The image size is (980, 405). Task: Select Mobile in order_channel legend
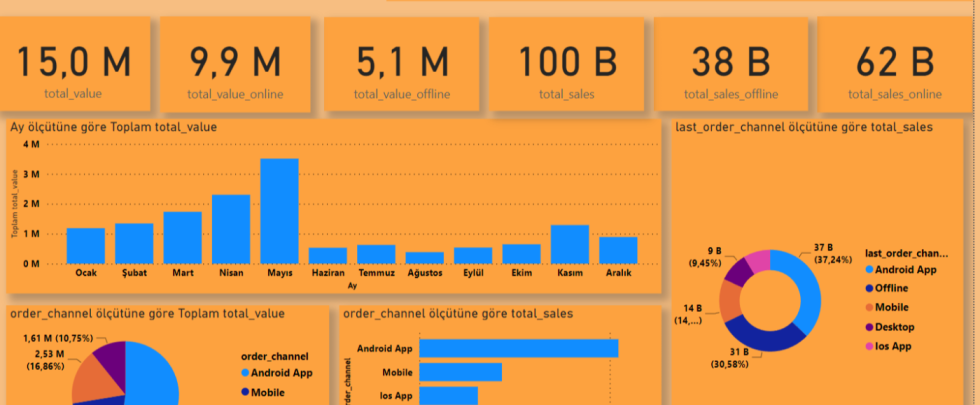(x=262, y=392)
